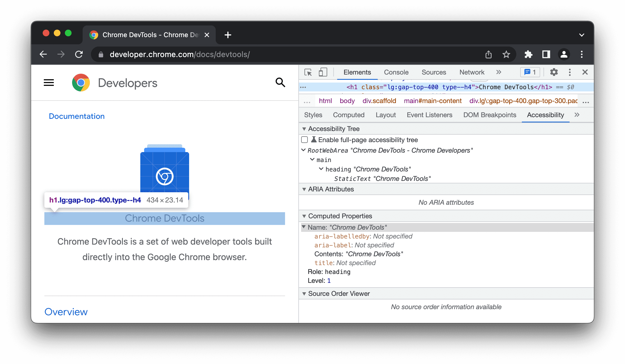Click the Documentation link

(x=76, y=116)
